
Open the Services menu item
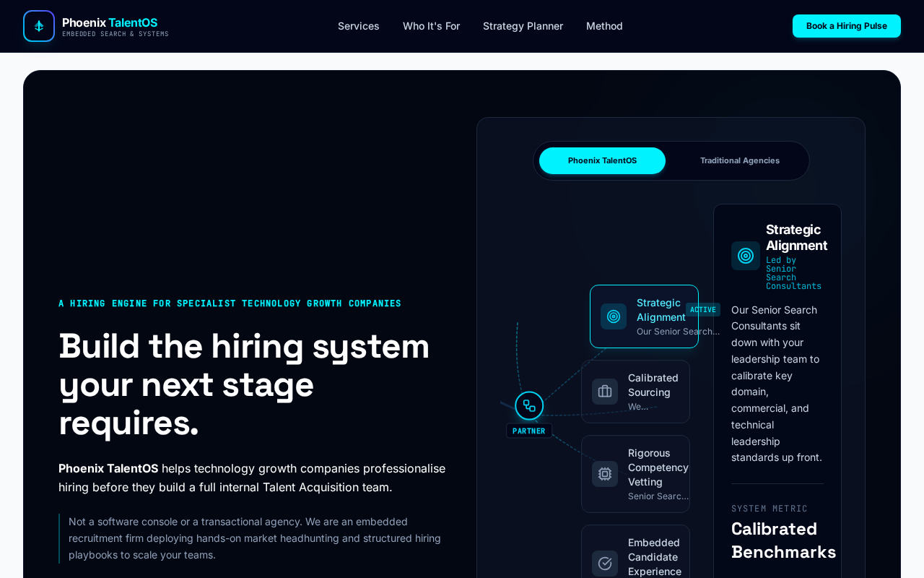click(359, 26)
